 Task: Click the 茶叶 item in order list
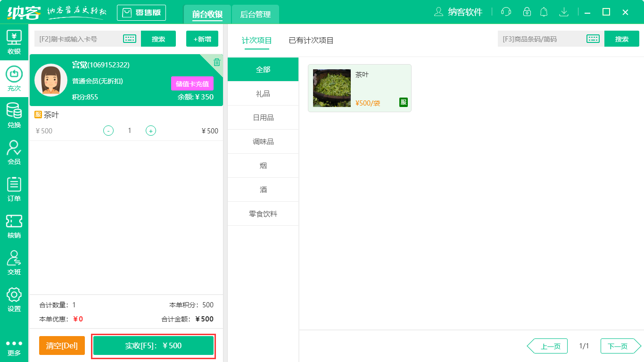[x=126, y=123]
